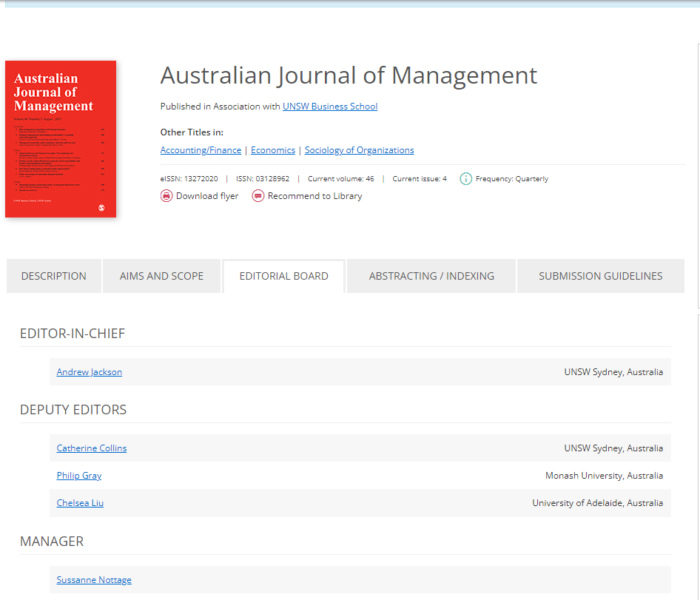Click the Other Titles in: label
The width and height of the screenshot is (700, 600).
(192, 132)
